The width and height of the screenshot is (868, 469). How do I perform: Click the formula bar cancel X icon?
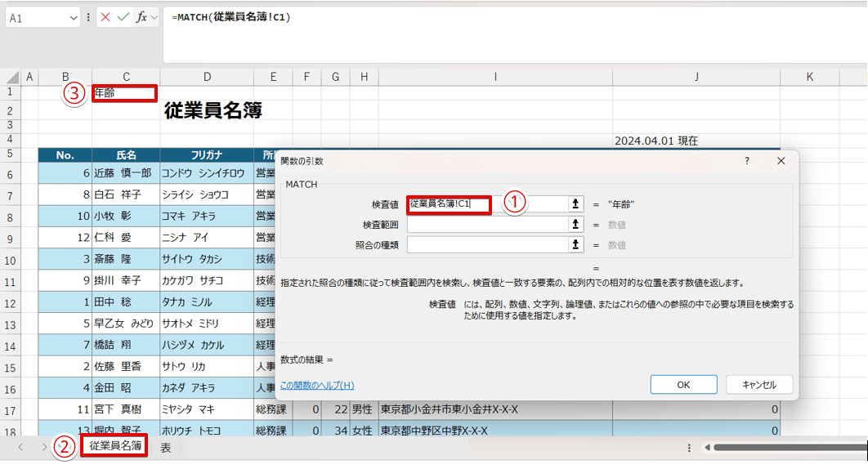[x=105, y=17]
